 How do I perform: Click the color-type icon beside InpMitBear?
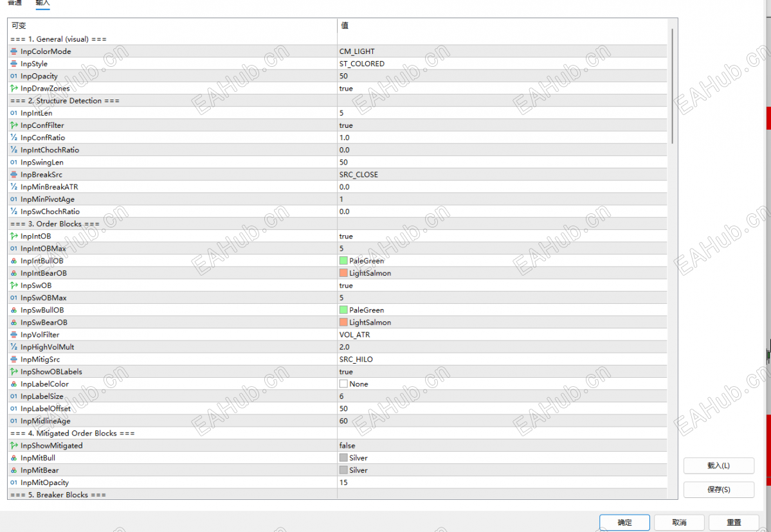[x=14, y=470]
